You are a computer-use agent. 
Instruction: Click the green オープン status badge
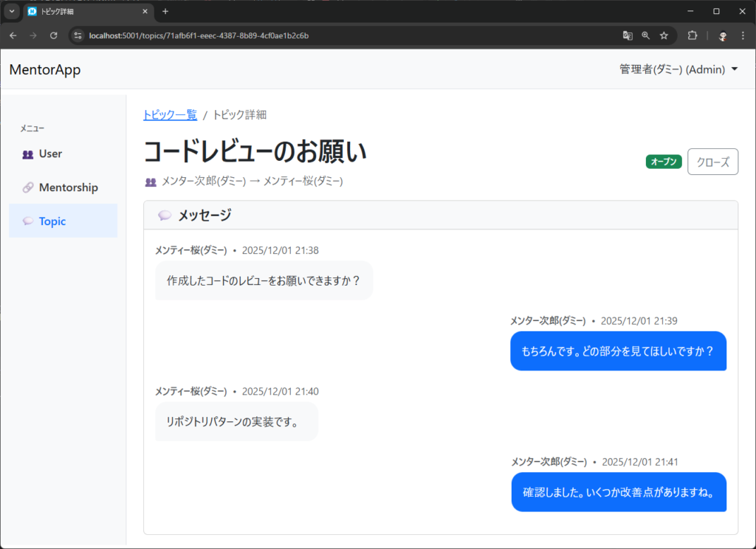(x=664, y=162)
